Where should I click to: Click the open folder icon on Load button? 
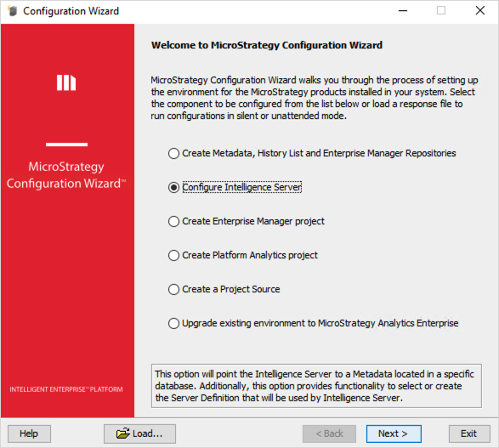pos(123,434)
